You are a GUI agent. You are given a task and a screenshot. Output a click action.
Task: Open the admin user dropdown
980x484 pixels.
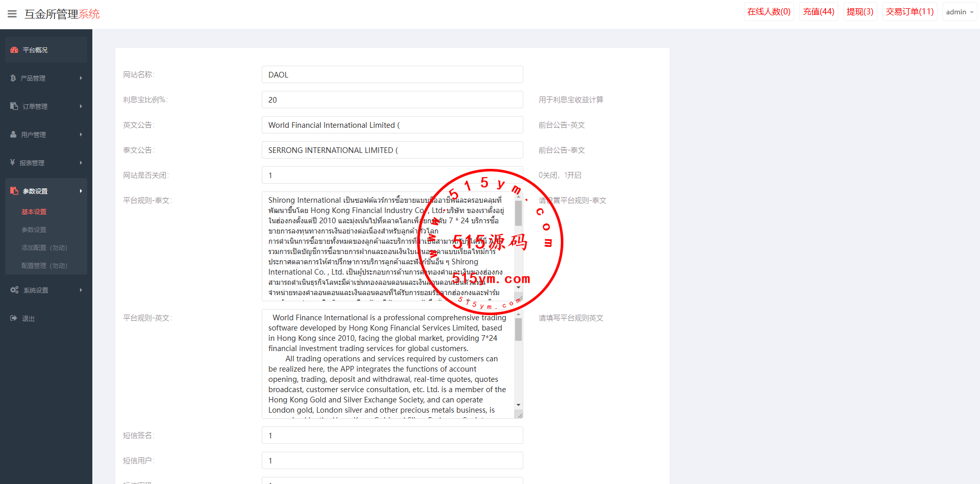(x=959, y=12)
